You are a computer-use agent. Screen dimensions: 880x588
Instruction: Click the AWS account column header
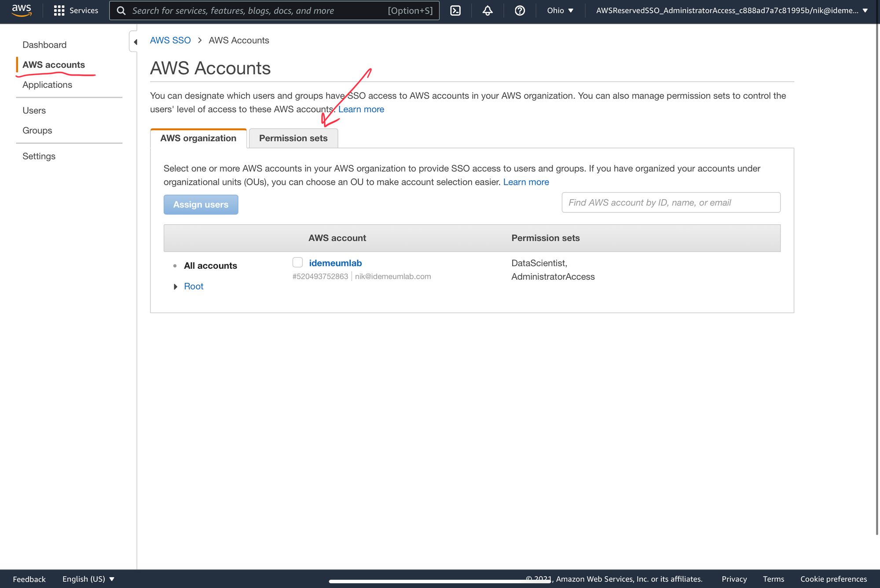pos(337,238)
